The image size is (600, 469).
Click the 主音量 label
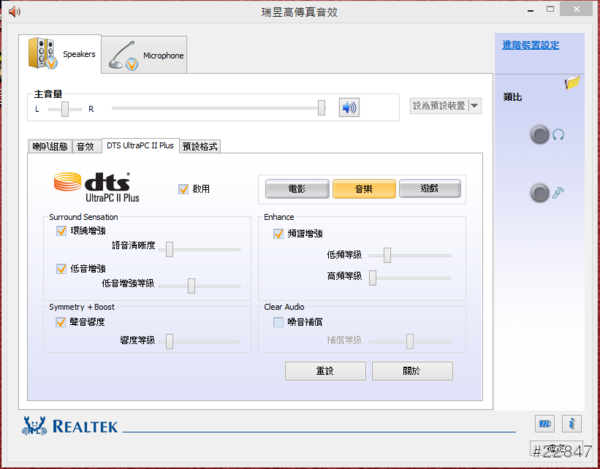[x=48, y=94]
